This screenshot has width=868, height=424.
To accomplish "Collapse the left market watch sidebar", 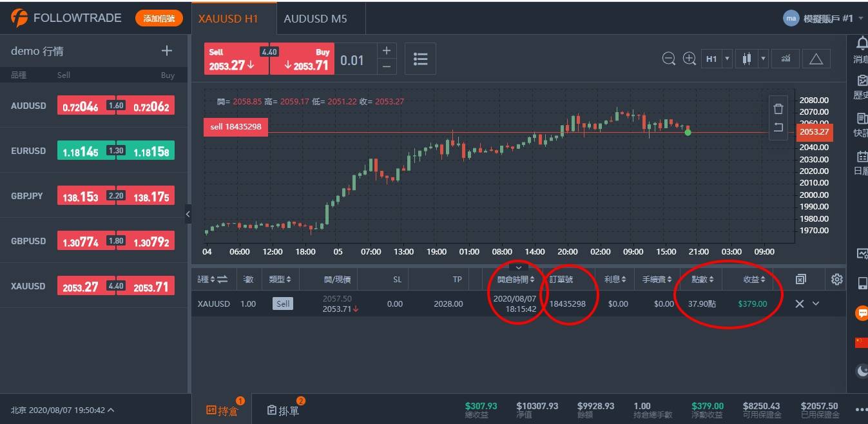I will 188,214.
